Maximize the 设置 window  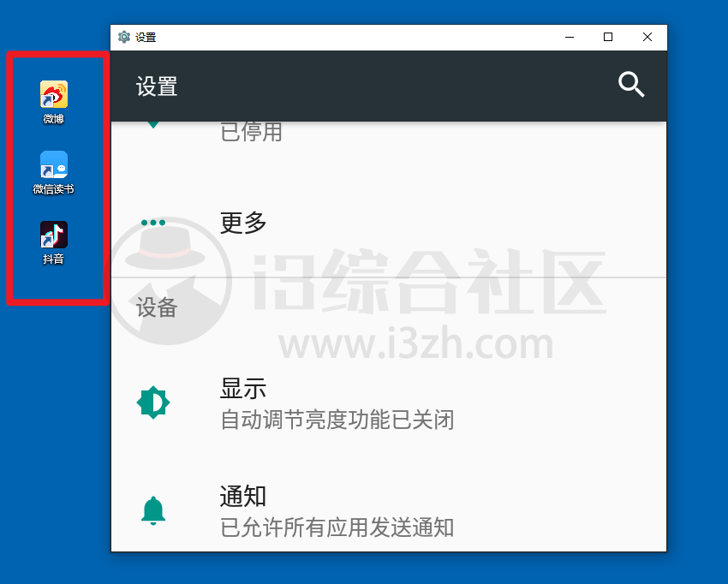point(608,37)
